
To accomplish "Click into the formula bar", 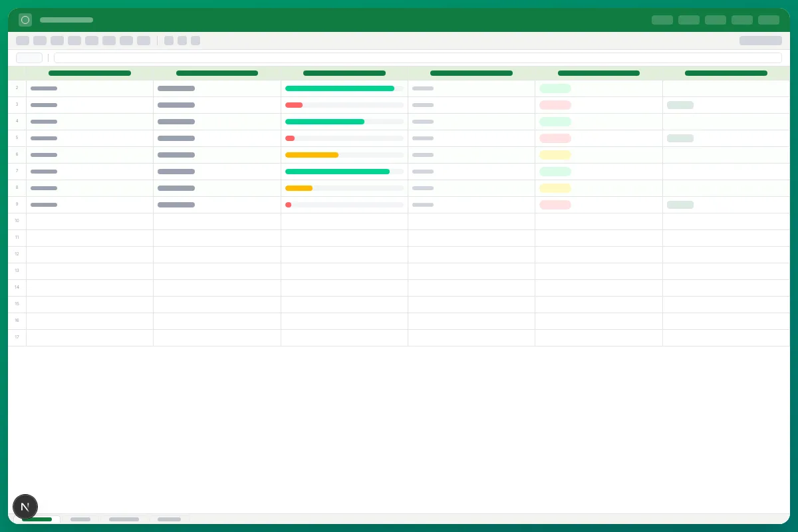I will 418,58.
